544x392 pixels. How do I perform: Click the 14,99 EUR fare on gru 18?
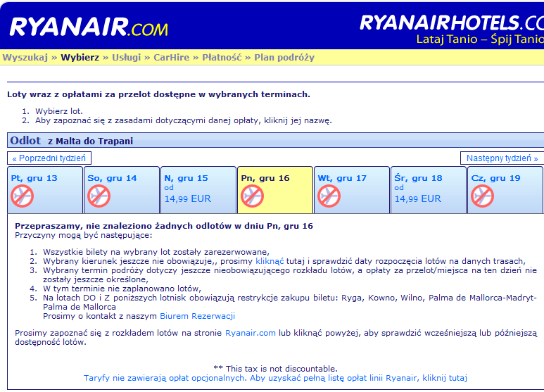click(418, 198)
